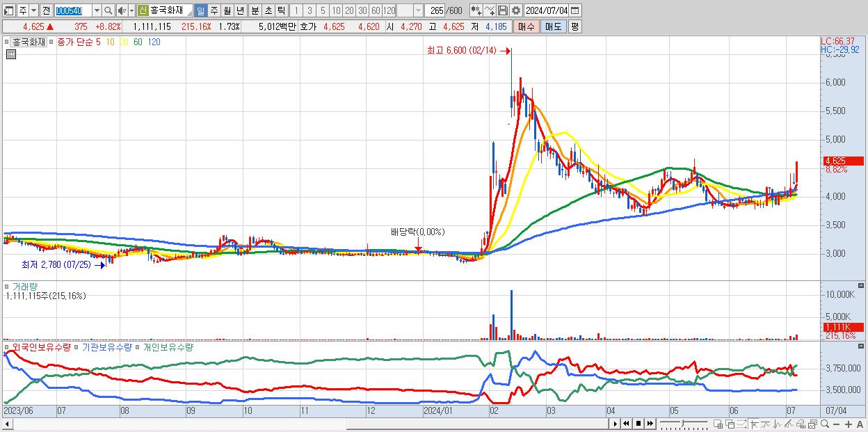Open the dropdown next to the speaker icon
The width and height of the screenshot is (868, 432).
131,11
